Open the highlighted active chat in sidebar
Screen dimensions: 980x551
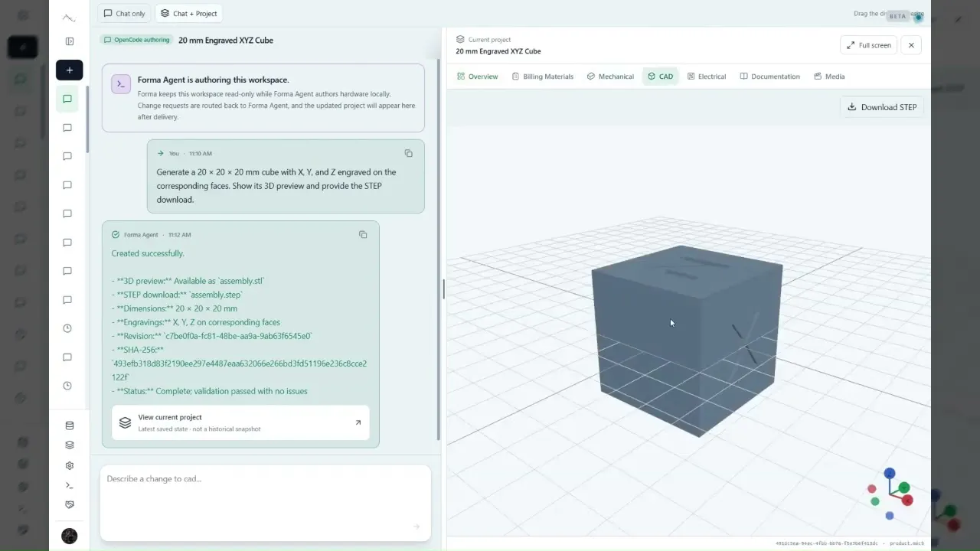67,99
